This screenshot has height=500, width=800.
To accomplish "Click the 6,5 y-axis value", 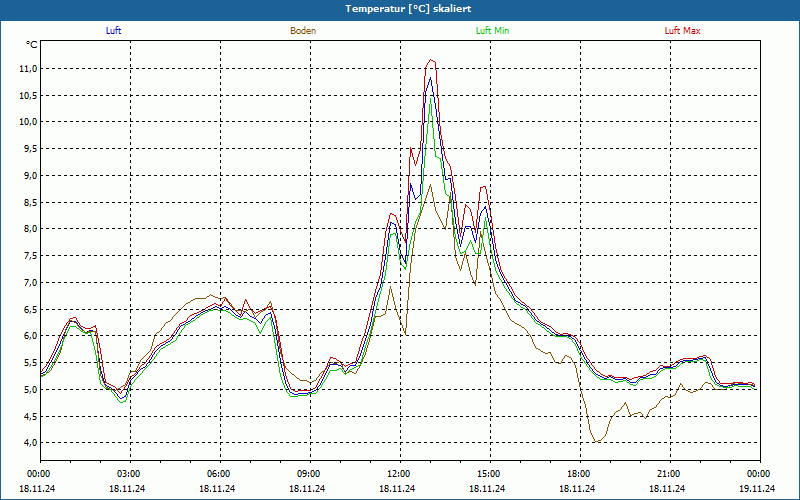I will tap(30, 309).
